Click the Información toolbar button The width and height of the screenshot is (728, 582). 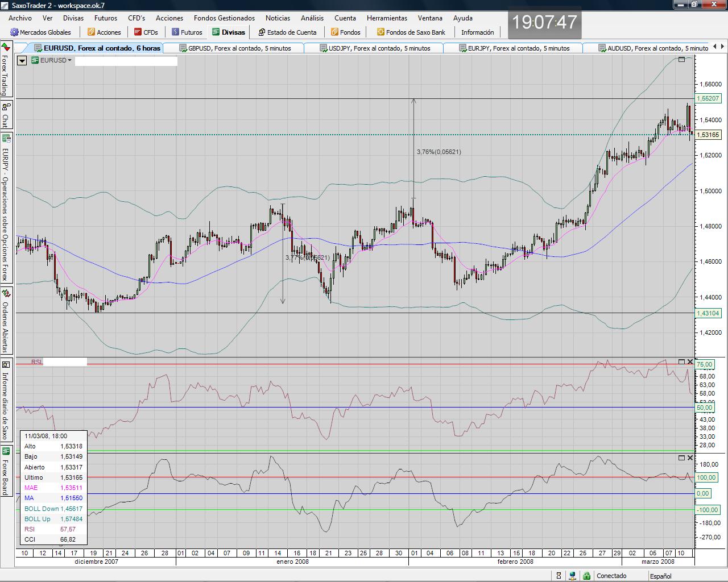pyautogui.click(x=477, y=32)
